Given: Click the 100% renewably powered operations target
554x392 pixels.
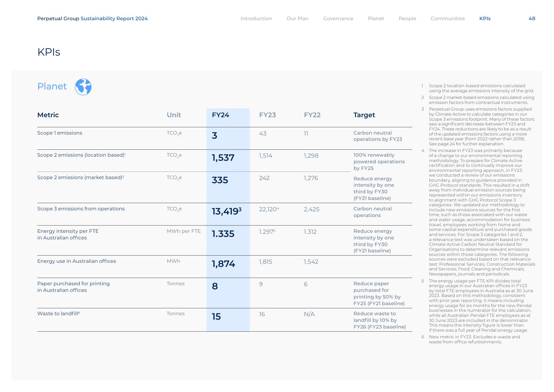Looking at the screenshot, I should pos(379,162).
